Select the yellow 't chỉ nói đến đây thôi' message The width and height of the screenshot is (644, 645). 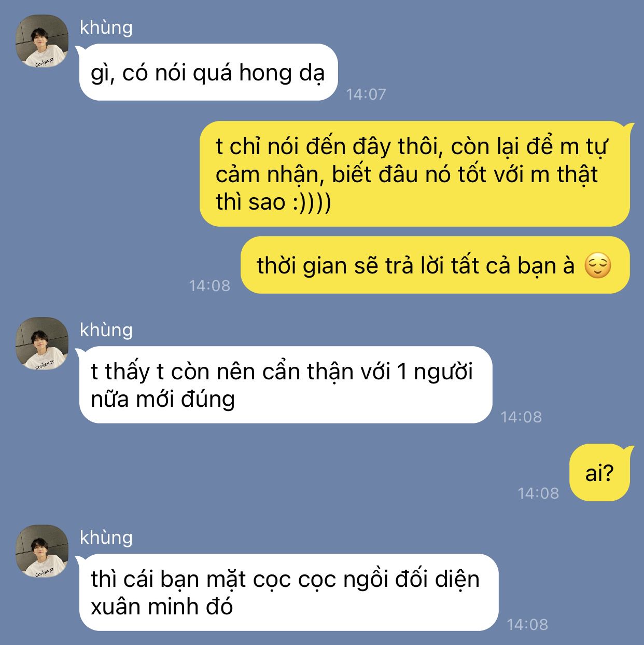pos(415,174)
